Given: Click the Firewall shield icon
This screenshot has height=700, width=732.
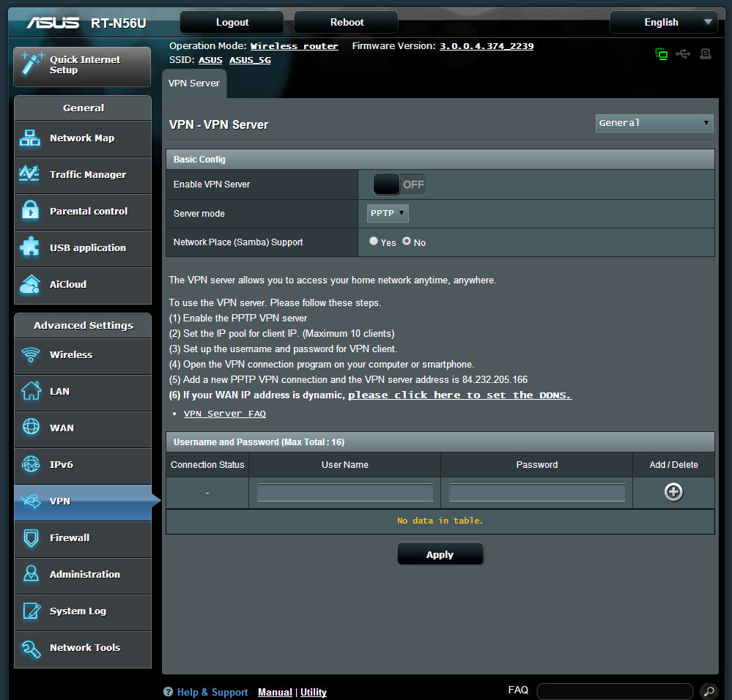Looking at the screenshot, I should [x=31, y=537].
